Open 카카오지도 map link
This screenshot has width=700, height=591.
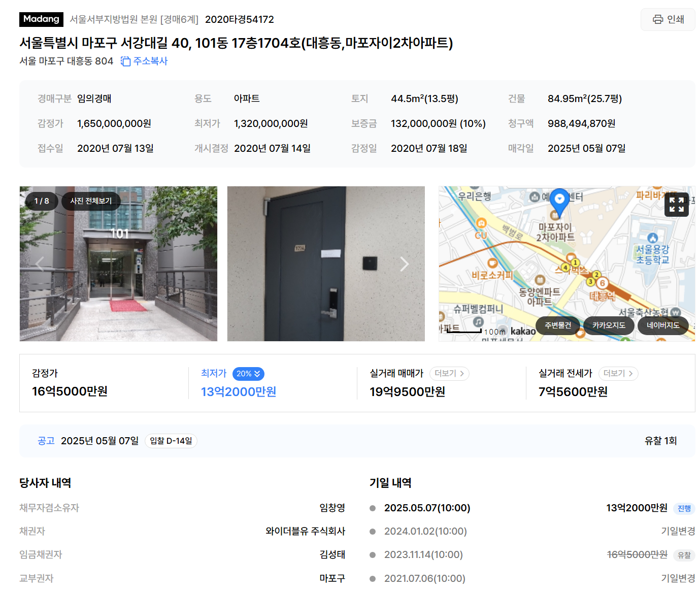pos(609,325)
